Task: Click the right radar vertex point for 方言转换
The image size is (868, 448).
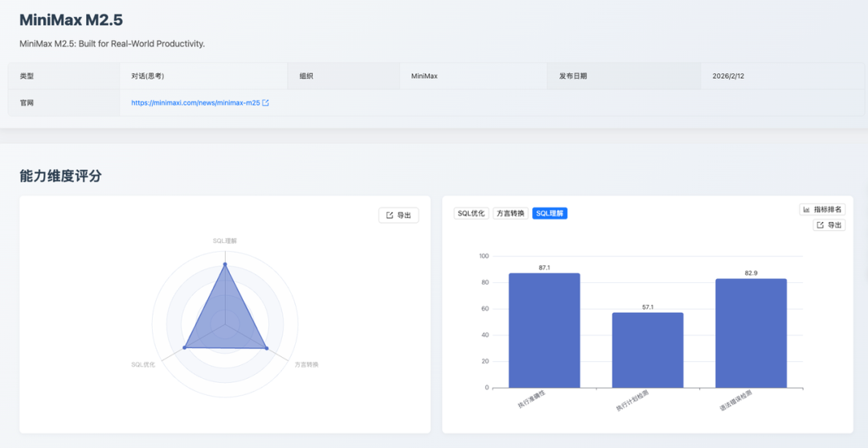Action: tap(266, 347)
